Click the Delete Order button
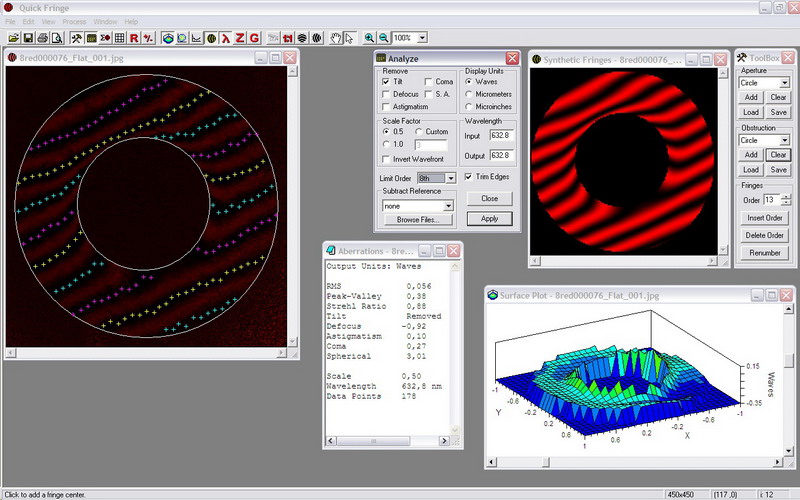Screen dimensions: 800x500 764,235
